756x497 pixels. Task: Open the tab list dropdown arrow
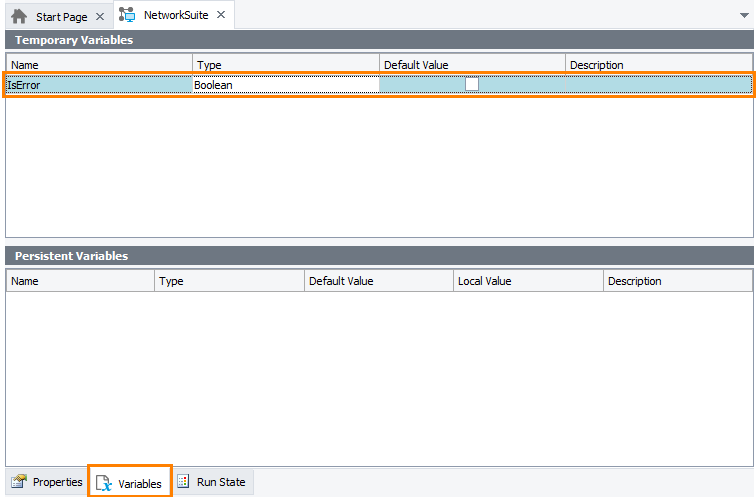click(742, 17)
